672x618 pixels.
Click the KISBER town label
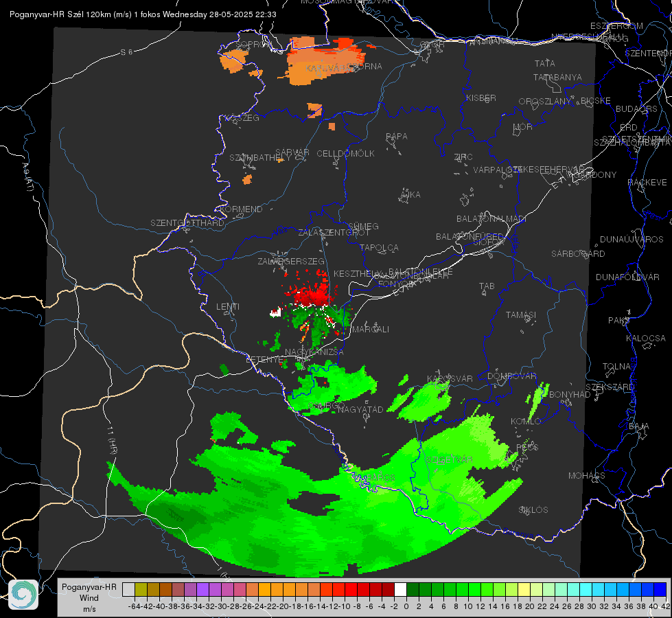(481, 98)
